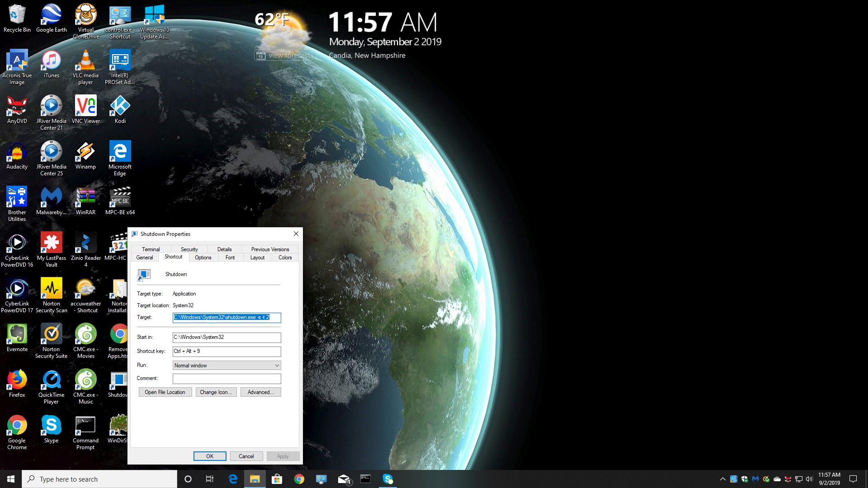
Task: Select the Virtual CloneDrive desktop icon
Action: pyautogui.click(x=86, y=21)
